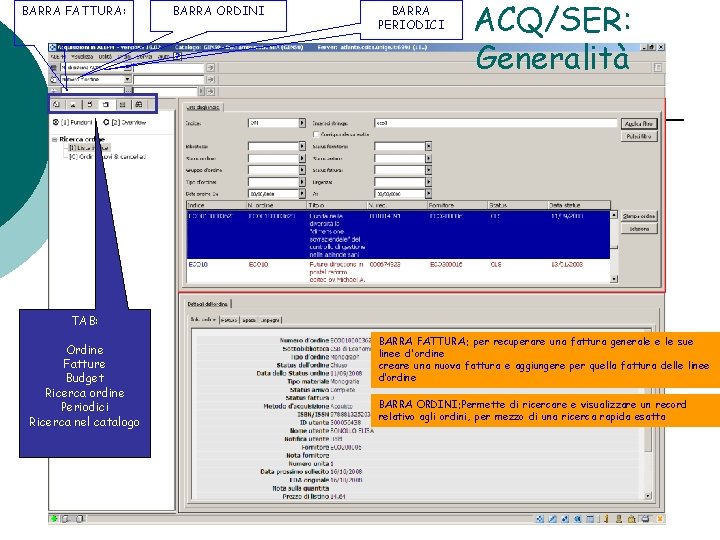Click the order details scrollbar down arrow

tap(648, 496)
